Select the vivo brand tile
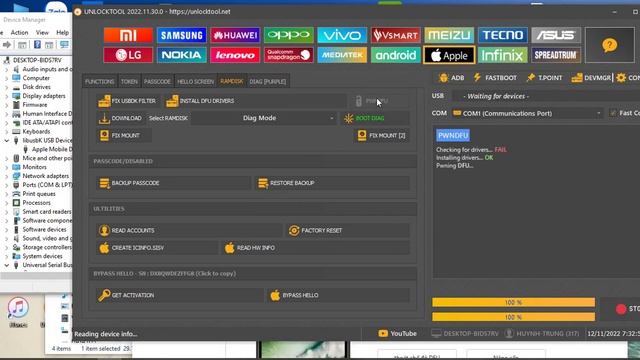 point(342,35)
